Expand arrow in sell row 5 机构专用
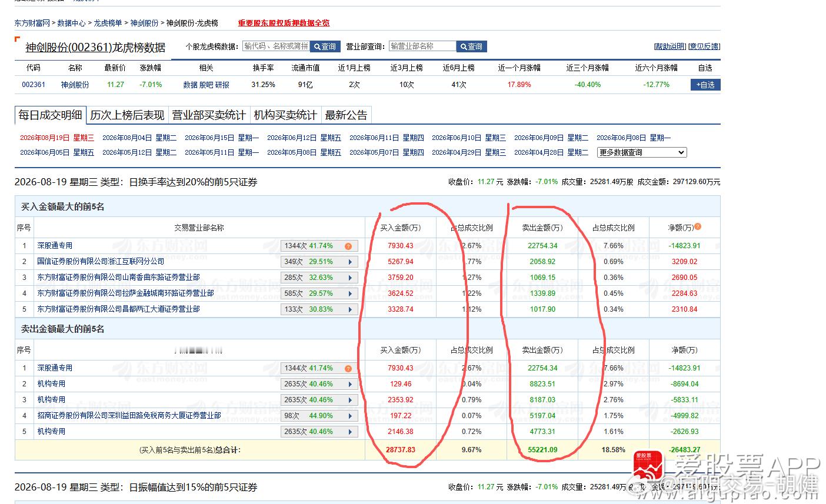Screen dimensions: 826x504 [x=350, y=432]
